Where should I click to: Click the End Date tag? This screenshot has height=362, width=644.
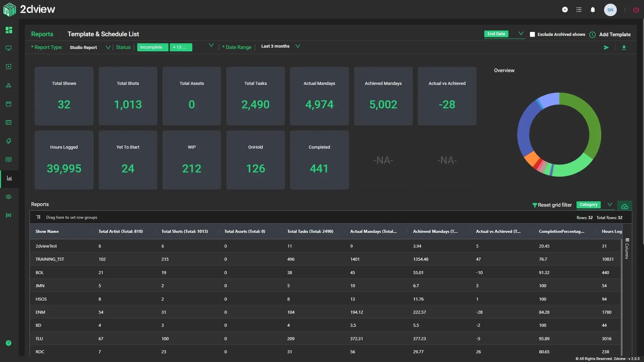(x=496, y=34)
